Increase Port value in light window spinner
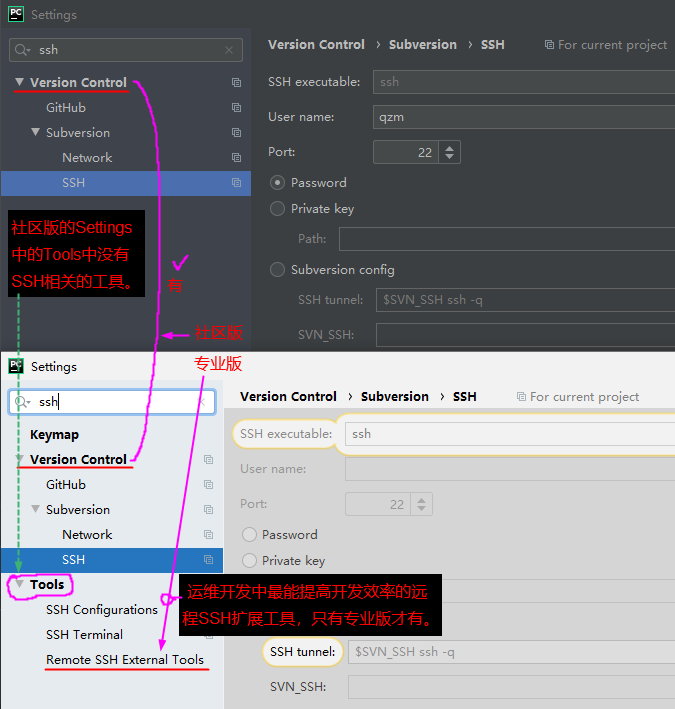Screen dimensions: 675x709 (421, 500)
